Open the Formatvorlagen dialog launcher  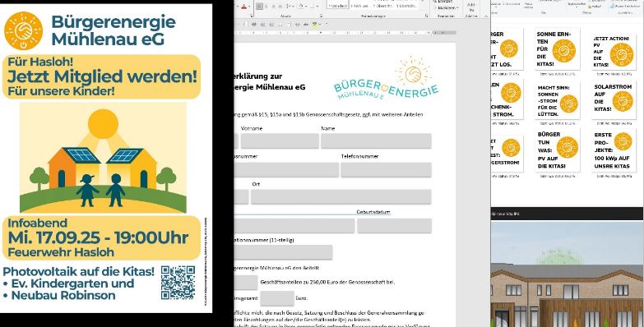426,16
